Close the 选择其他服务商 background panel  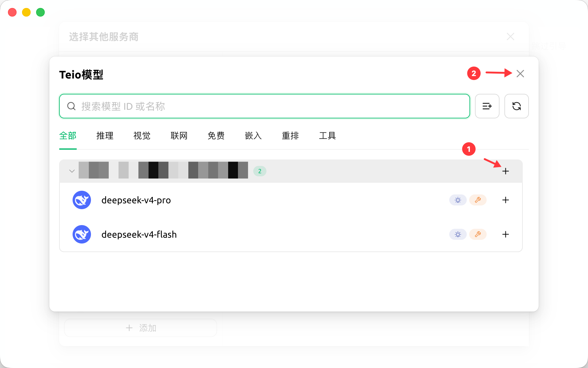510,36
